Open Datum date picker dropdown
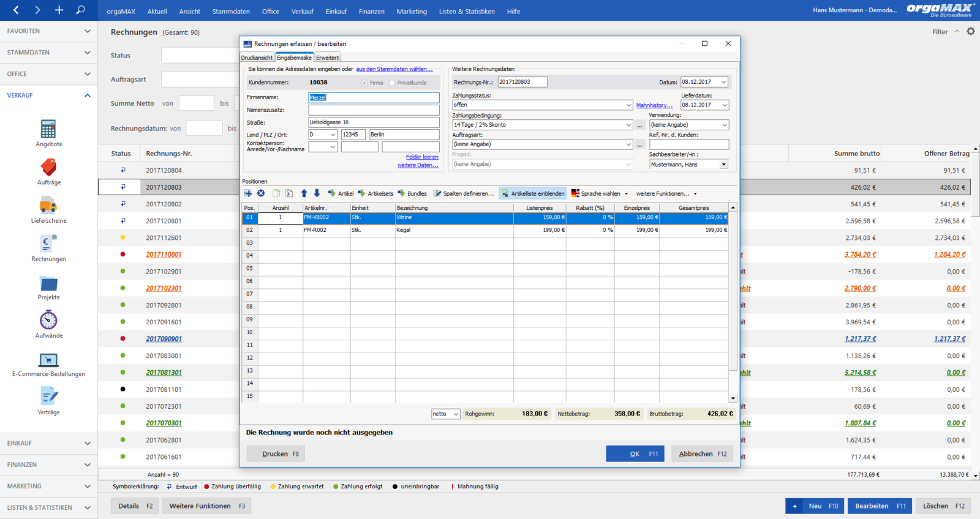Viewport: 980px width, 519px height. [723, 82]
